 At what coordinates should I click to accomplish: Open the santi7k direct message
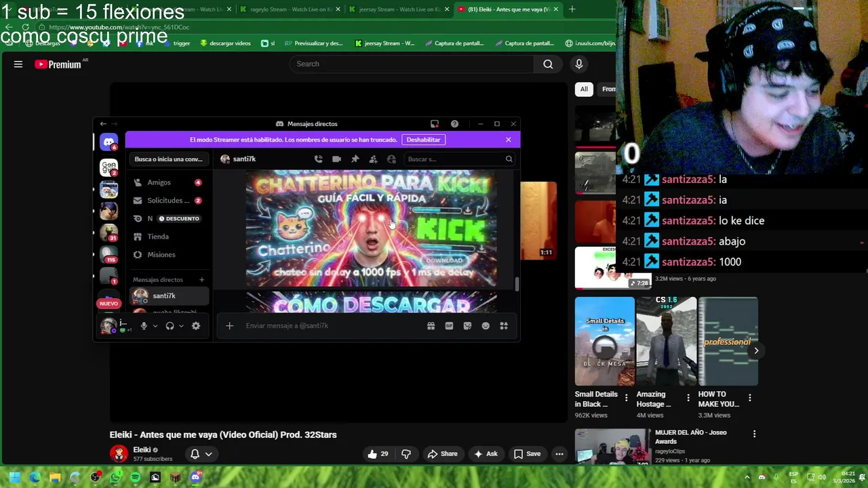pyautogui.click(x=168, y=296)
